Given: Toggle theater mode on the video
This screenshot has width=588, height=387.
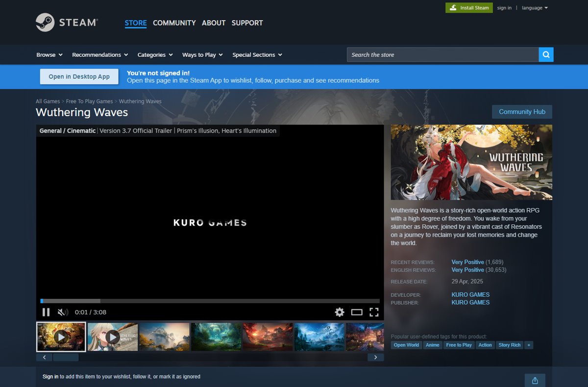Looking at the screenshot, I should (x=357, y=312).
